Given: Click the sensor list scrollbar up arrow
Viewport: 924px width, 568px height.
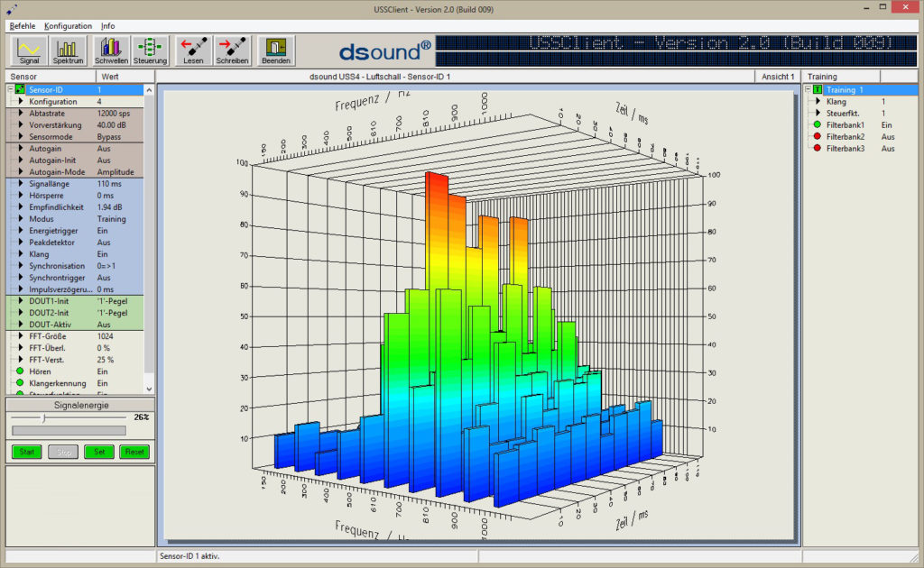Looking at the screenshot, I should [149, 90].
